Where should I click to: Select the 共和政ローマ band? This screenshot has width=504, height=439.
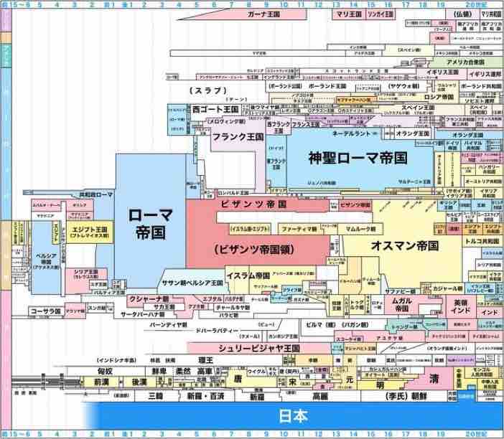click(95, 194)
